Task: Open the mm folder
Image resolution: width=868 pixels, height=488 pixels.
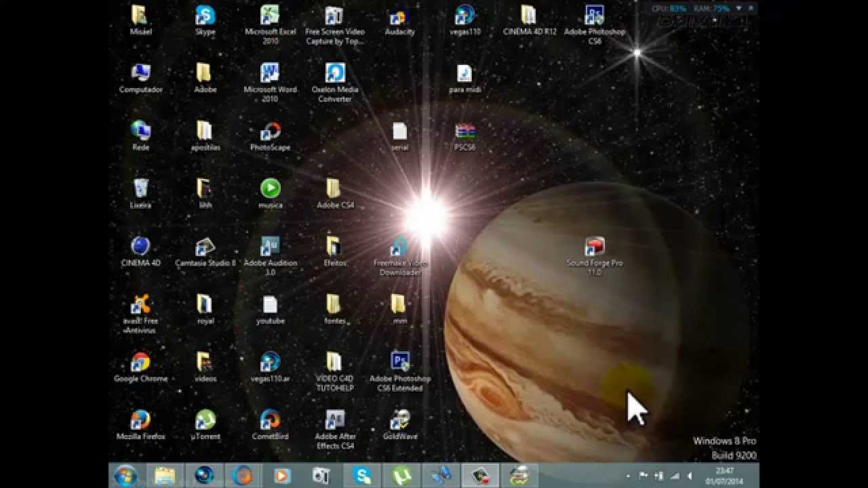Action: pos(399,308)
